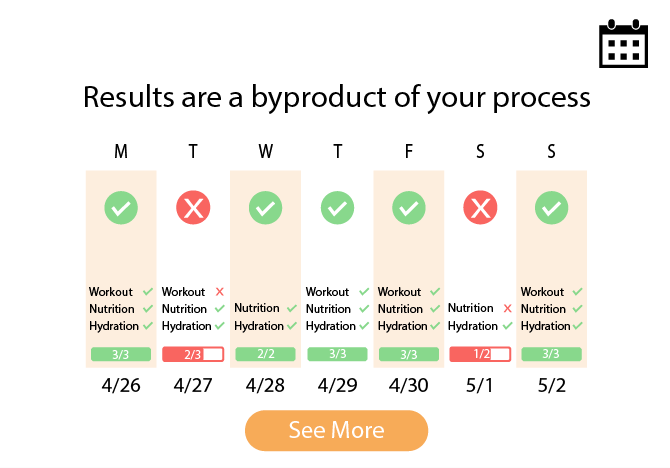This screenshot has height=468, width=670.
Task: Toggle Hydration check on Friday 4/30
Action: pyautogui.click(x=435, y=326)
